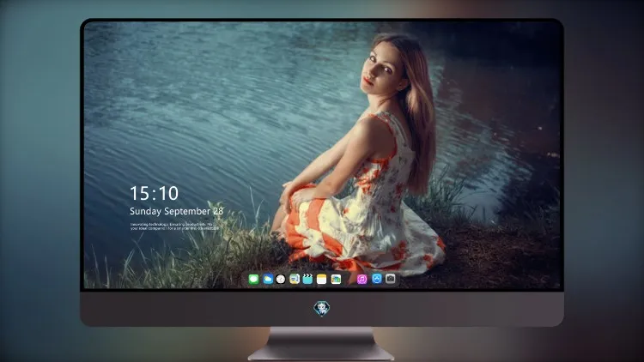The height and width of the screenshot is (362, 644).
Task: Open the Clock app in the dock
Action: pyautogui.click(x=281, y=280)
